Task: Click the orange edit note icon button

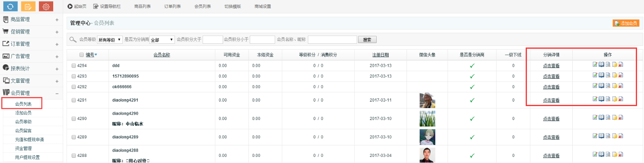Action: (x=28, y=7)
